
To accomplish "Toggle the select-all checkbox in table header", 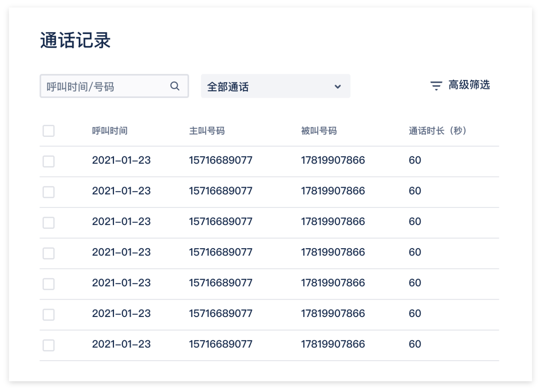I will 49,131.
